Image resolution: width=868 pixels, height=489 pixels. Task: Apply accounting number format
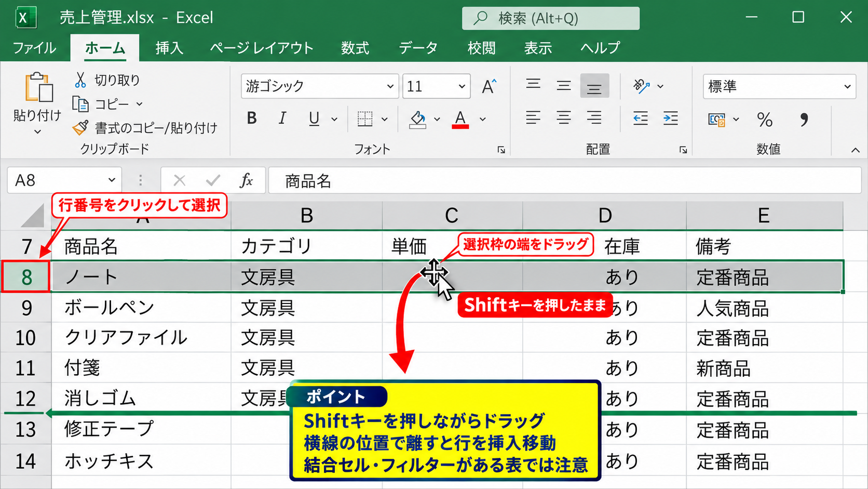[717, 120]
